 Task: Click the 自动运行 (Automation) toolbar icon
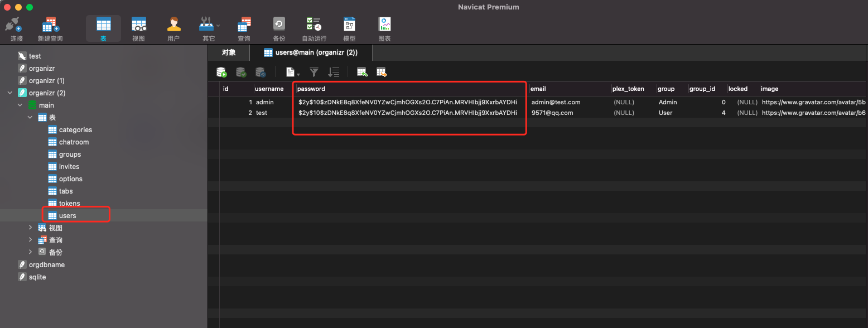click(314, 28)
